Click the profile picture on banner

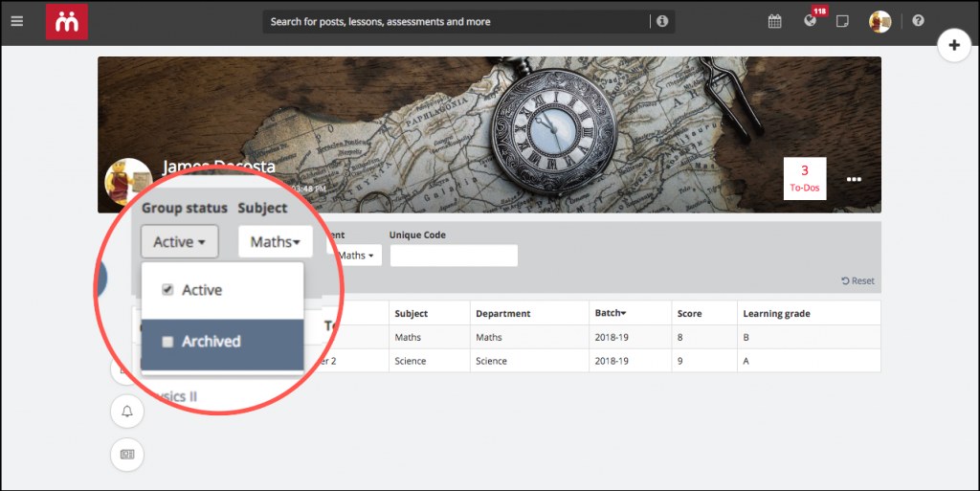point(128,181)
